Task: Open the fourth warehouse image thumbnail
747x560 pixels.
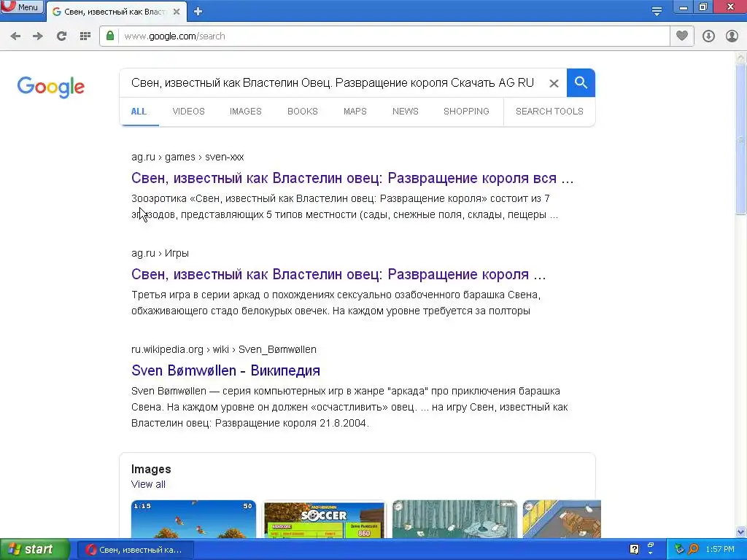Action: tap(562, 519)
